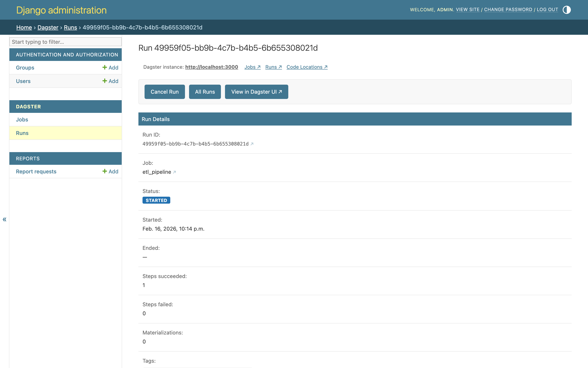Open the All Runs button
This screenshot has height=368, width=588.
click(x=205, y=92)
